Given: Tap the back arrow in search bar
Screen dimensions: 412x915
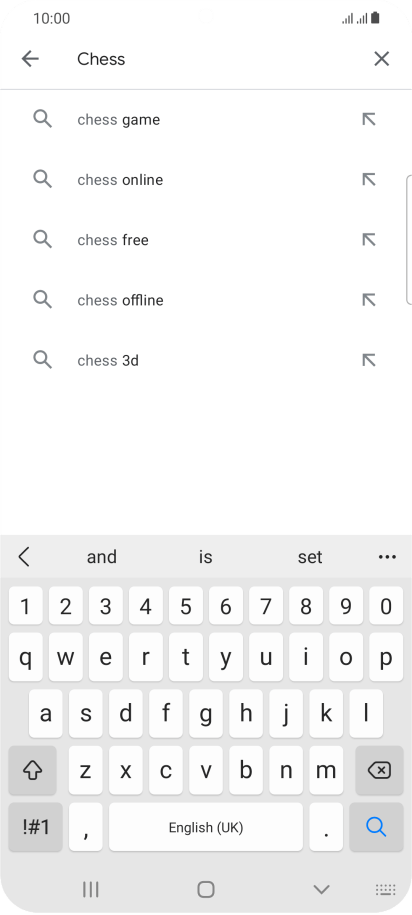Looking at the screenshot, I should (x=30, y=59).
